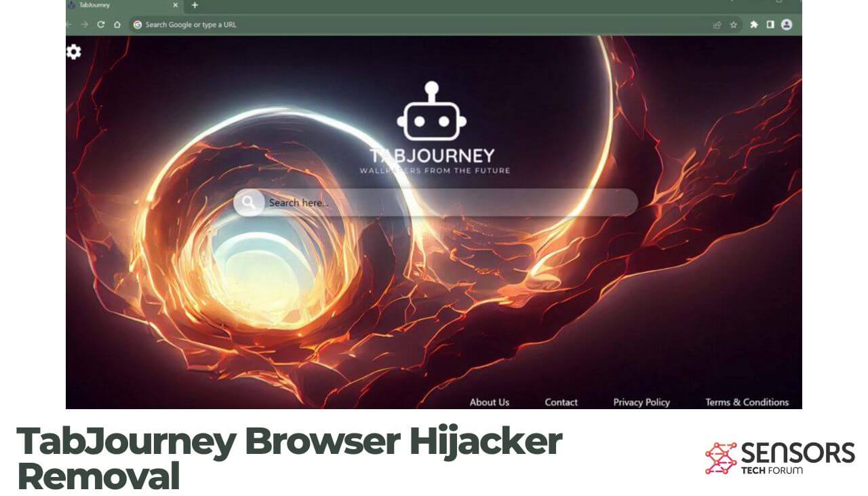This screenshot has height=496, width=868.
Task: Open the browser profile avatar
Action: click(x=786, y=24)
